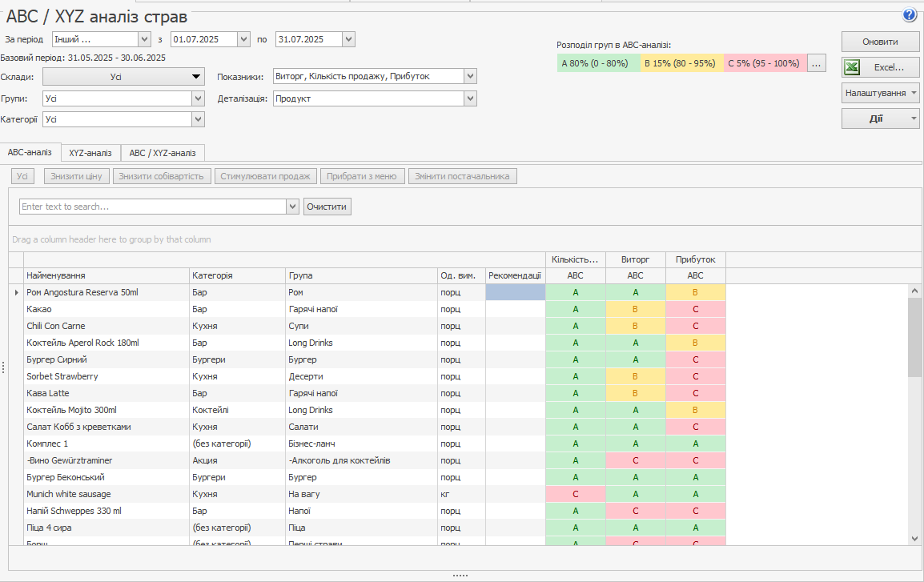Click the Очистити search button

[327, 207]
